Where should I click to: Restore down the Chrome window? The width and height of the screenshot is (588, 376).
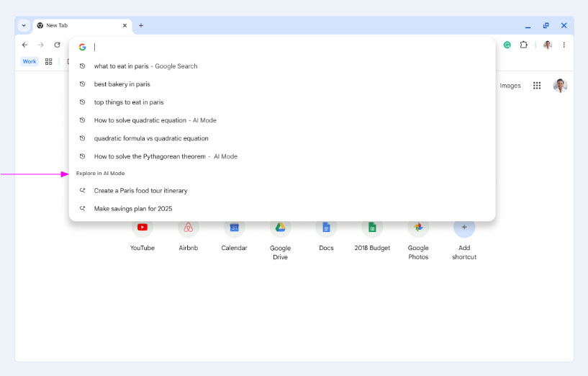546,25
